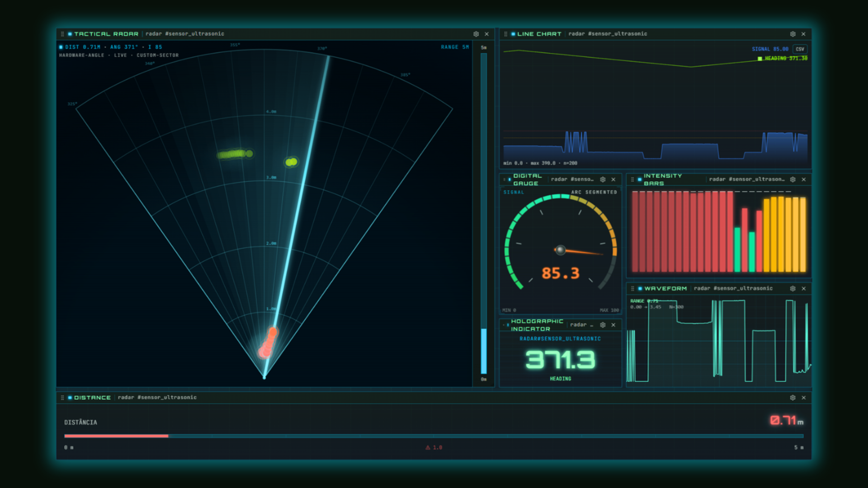Click the RADAR#SENSOR_ULTRASONIC holographic source label
This screenshot has width=868, height=488.
click(560, 338)
